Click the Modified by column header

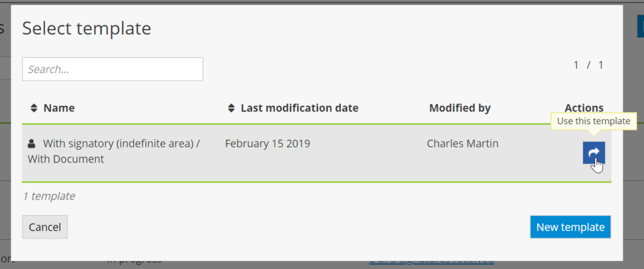click(x=460, y=108)
